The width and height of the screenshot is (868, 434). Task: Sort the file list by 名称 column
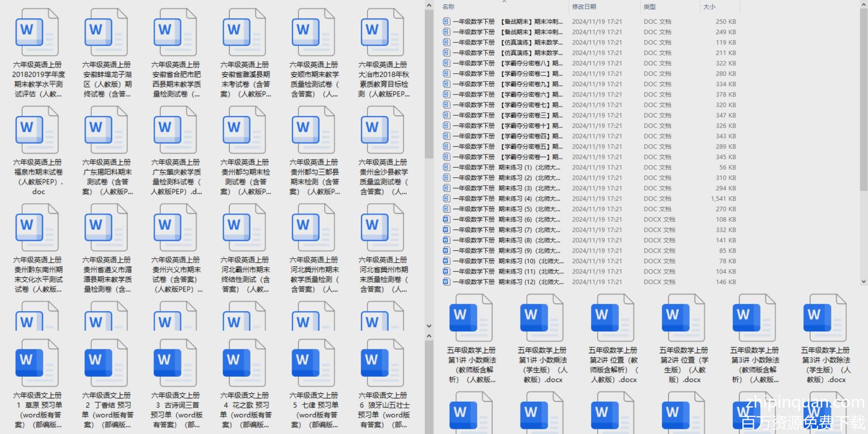(x=448, y=7)
